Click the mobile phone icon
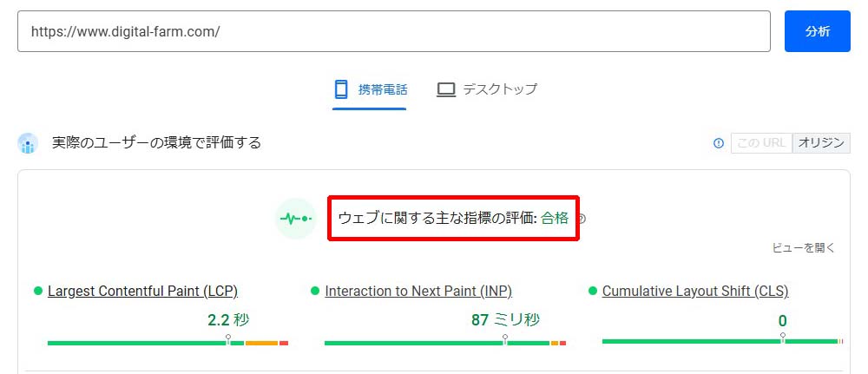 point(341,89)
